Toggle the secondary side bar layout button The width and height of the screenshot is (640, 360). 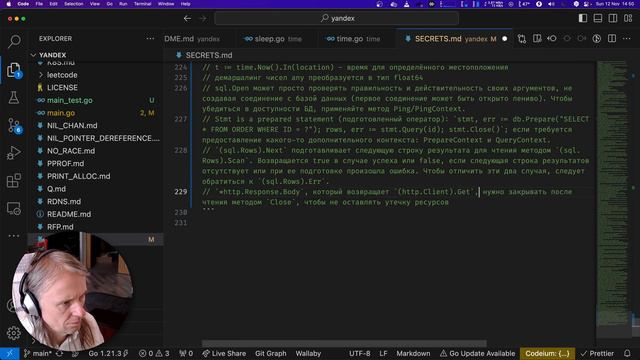[613, 18]
